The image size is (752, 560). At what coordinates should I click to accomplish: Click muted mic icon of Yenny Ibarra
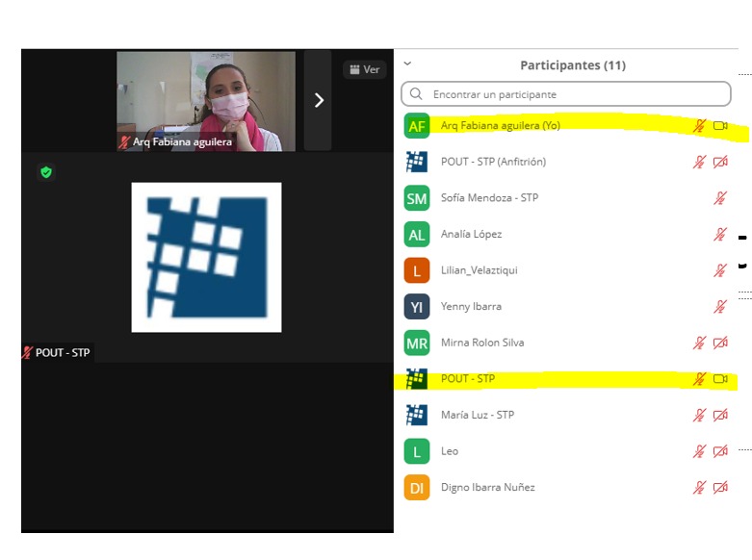point(720,306)
